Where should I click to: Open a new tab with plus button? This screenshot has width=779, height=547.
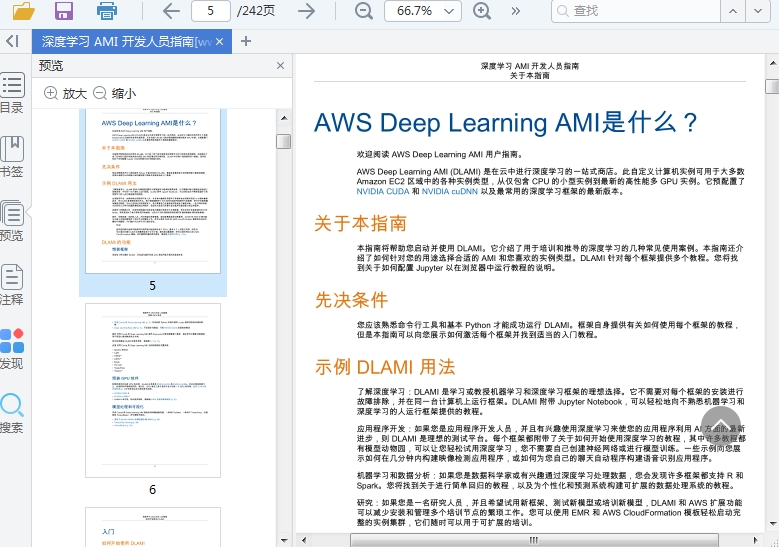245,41
